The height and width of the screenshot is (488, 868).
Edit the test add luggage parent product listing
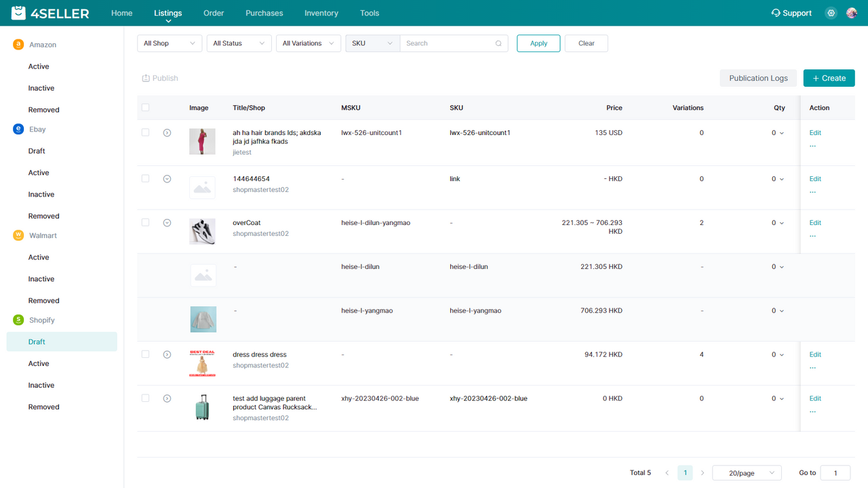coord(814,398)
